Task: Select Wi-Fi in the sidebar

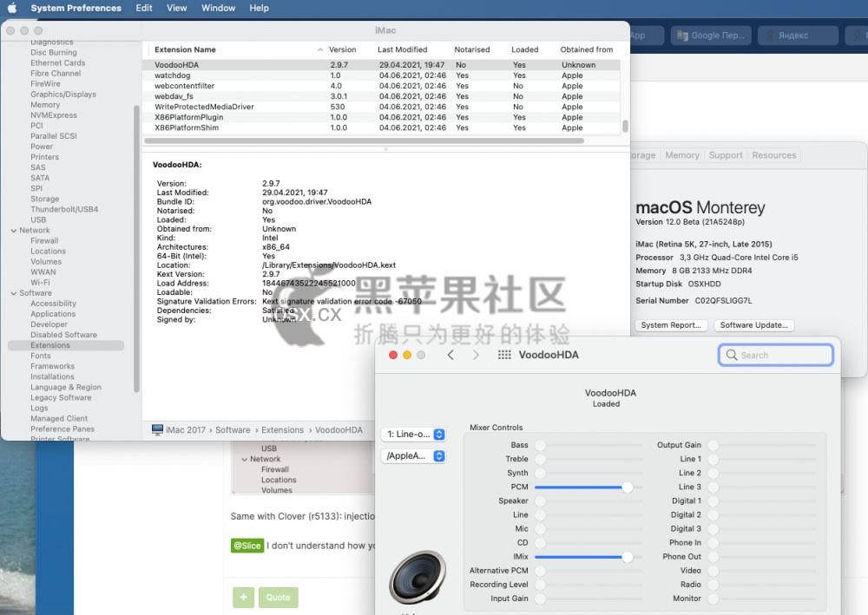Action: (x=40, y=283)
